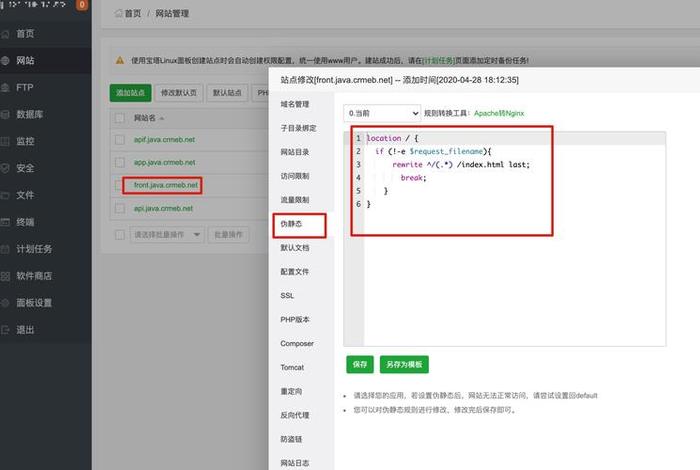Click the monitor icon beside 监控
The height and width of the screenshot is (470, 700).
coord(5,141)
